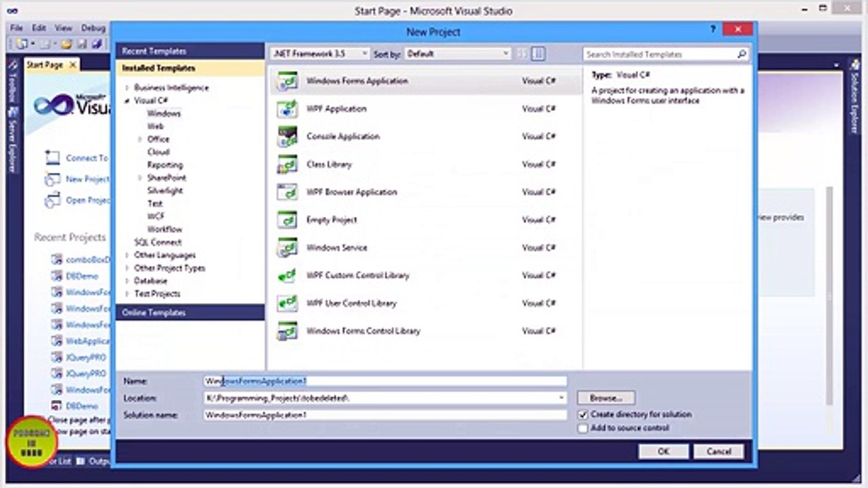Select the Recent Templates section
This screenshot has width=868, height=488.
point(190,51)
